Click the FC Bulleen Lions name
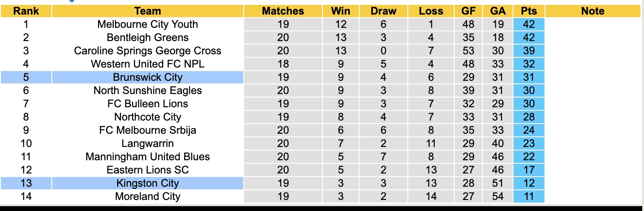This screenshot has height=211, width=644. tap(147, 104)
